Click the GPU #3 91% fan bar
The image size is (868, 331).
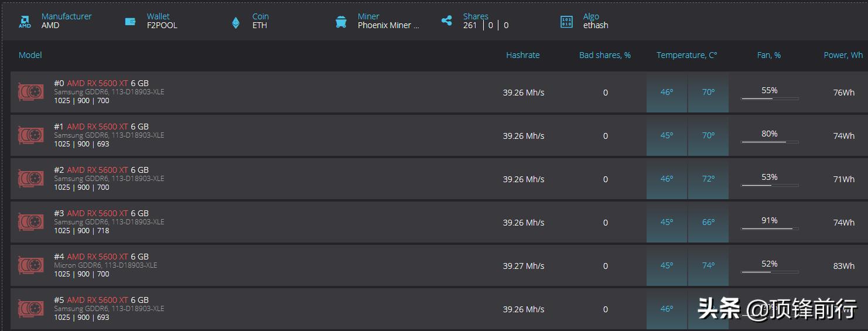tap(770, 228)
